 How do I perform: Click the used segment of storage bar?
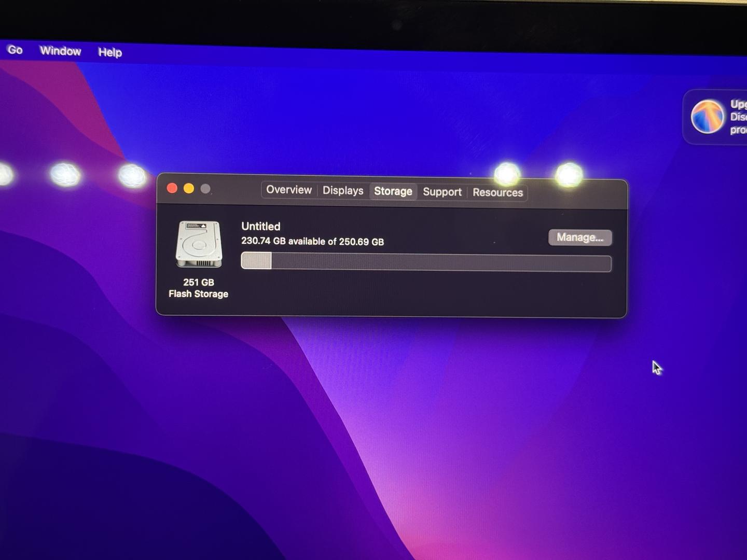pos(256,261)
